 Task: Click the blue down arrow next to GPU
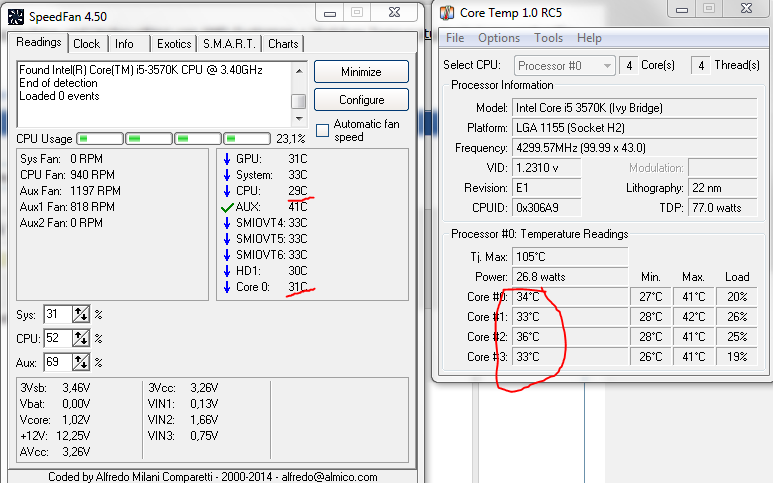click(227, 159)
